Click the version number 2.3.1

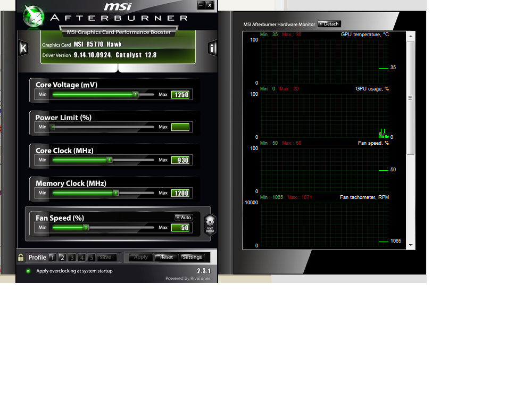pos(204,271)
